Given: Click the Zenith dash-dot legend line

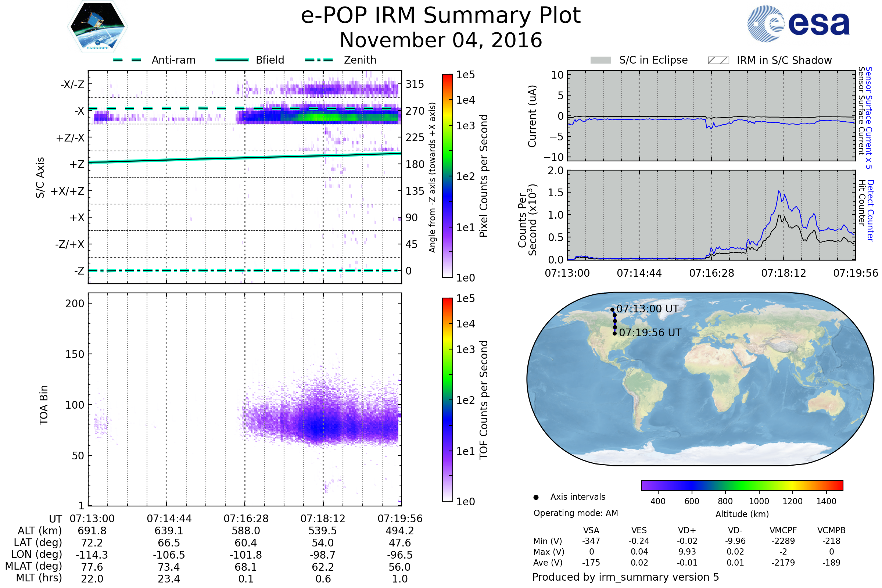Looking at the screenshot, I should (x=319, y=60).
